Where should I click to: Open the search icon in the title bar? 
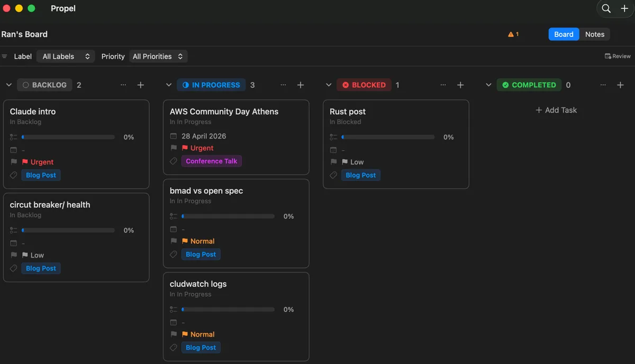606,8
